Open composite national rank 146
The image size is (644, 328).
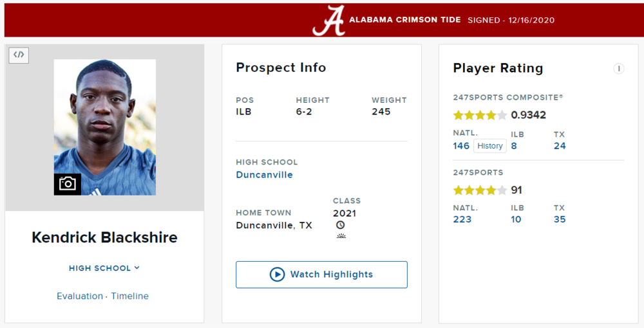pos(461,146)
